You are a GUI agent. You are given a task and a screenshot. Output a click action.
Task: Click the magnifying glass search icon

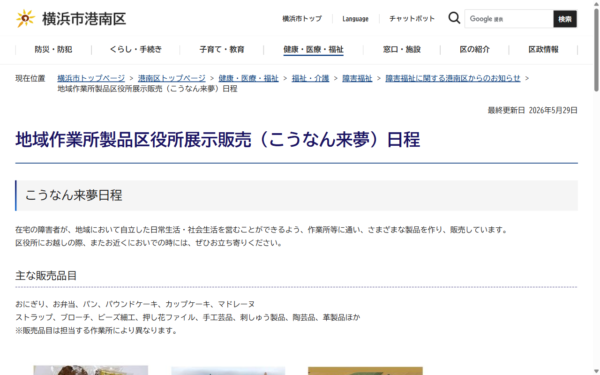point(454,18)
